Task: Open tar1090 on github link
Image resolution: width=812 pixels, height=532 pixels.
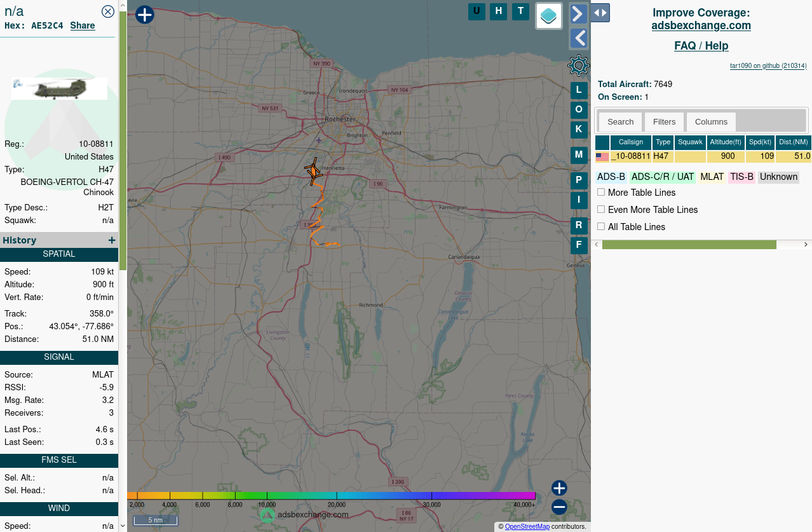Action: click(x=768, y=65)
